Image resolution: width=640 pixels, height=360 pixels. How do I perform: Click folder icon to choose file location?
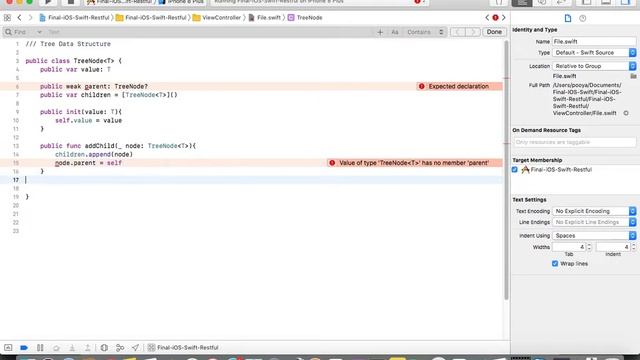tap(633, 76)
